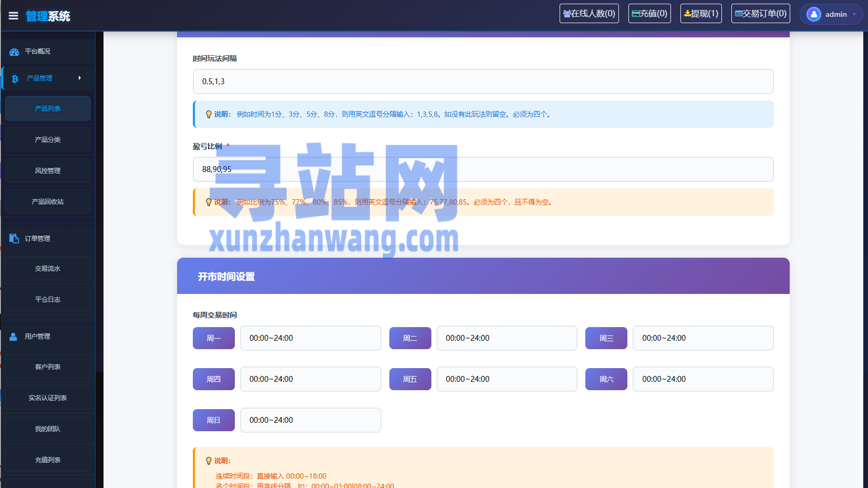Select 产品列表 submenu item
Screen dimensions: 868x488
[x=48, y=108]
